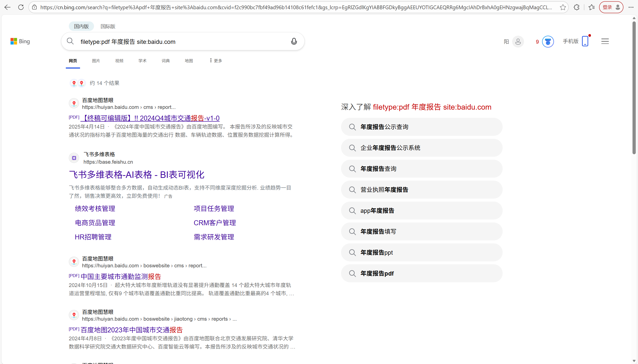Click the voice search microphone icon
Image resolution: width=638 pixels, height=364 pixels.
(294, 42)
